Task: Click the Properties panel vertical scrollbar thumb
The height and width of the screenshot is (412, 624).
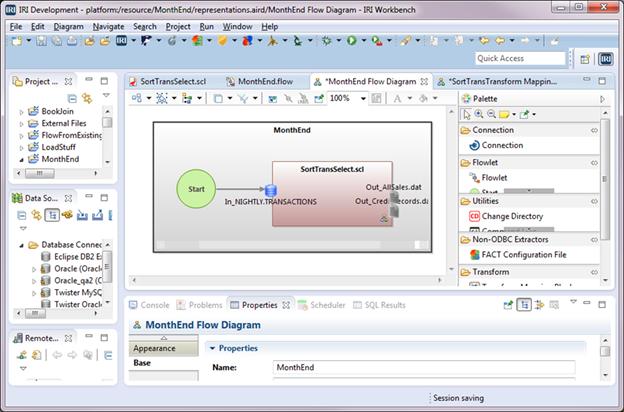Action: pyautogui.click(x=605, y=351)
